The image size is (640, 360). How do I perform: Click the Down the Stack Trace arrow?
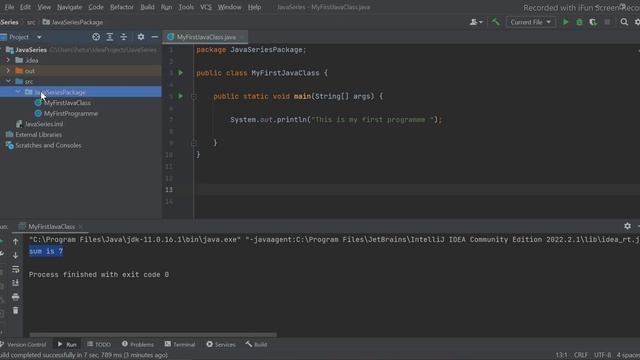point(16,256)
